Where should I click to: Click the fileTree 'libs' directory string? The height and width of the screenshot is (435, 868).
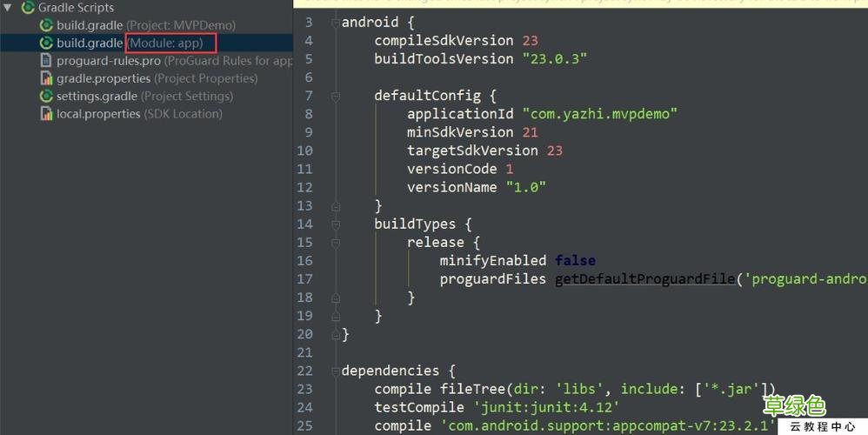(579, 389)
